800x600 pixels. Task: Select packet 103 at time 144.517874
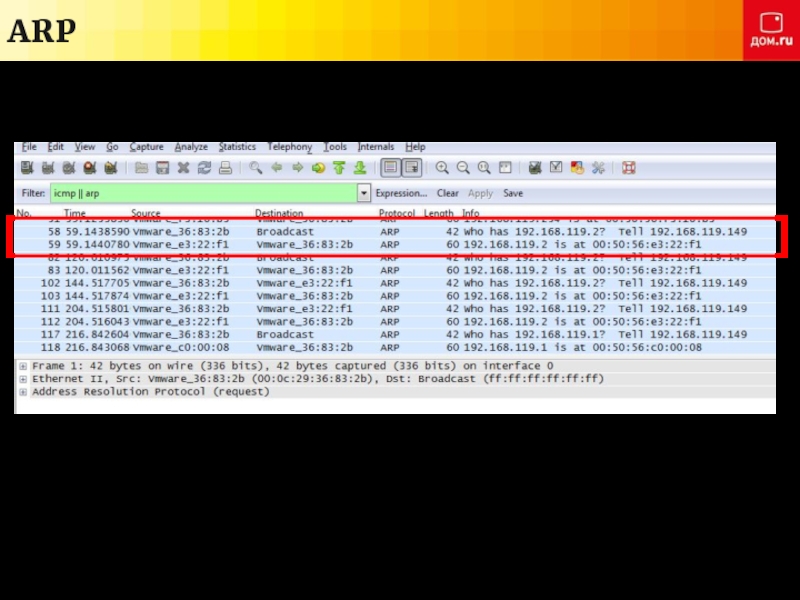click(395, 296)
